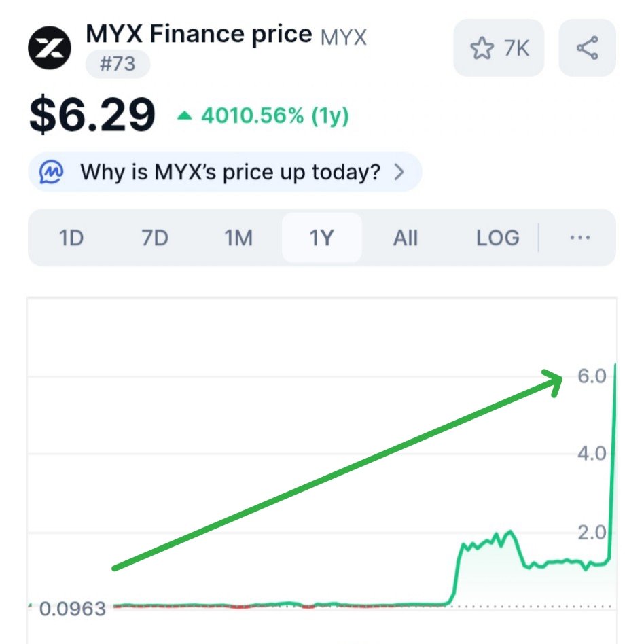Click the 4010.56% (1y) change label
This screenshot has width=644, height=644.
click(274, 116)
